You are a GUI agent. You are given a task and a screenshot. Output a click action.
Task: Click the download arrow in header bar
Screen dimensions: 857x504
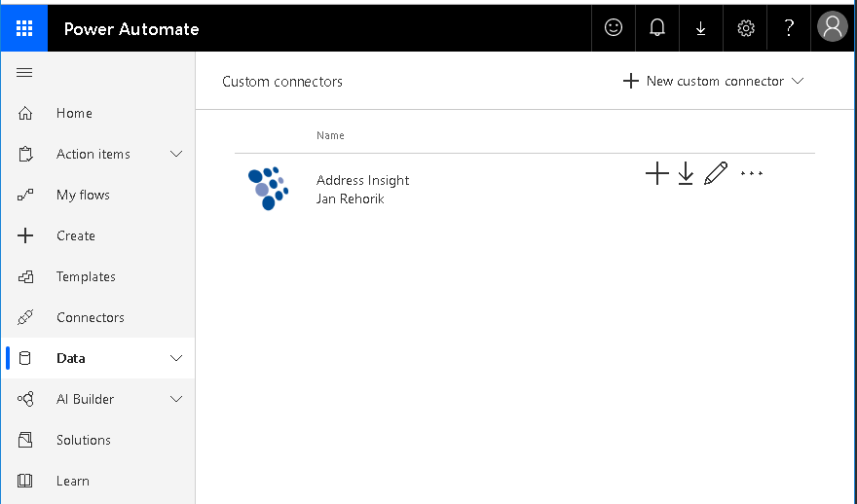[x=700, y=28]
